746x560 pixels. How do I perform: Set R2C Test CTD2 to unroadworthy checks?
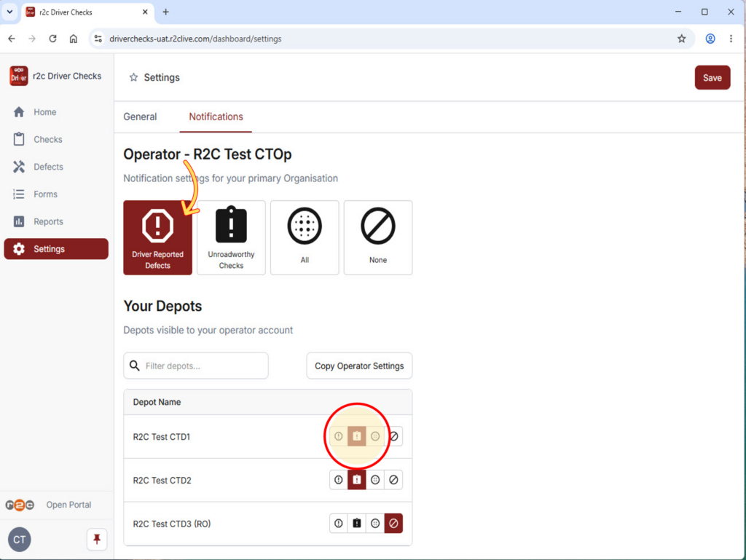pos(357,480)
